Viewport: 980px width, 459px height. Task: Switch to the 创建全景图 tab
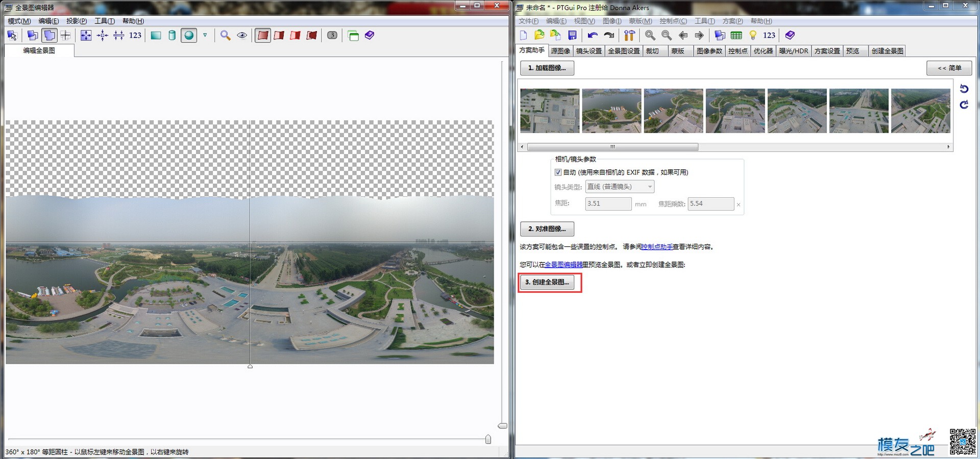pos(888,51)
